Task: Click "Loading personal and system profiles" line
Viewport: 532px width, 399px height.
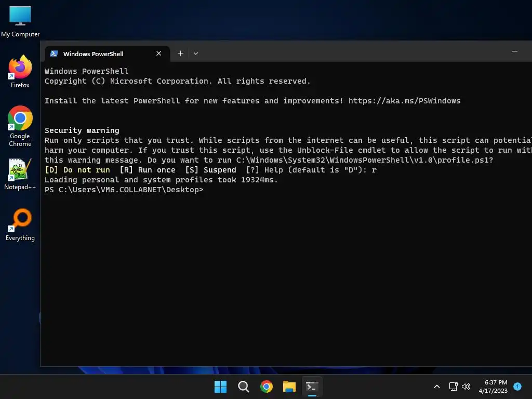Action: coord(162,180)
